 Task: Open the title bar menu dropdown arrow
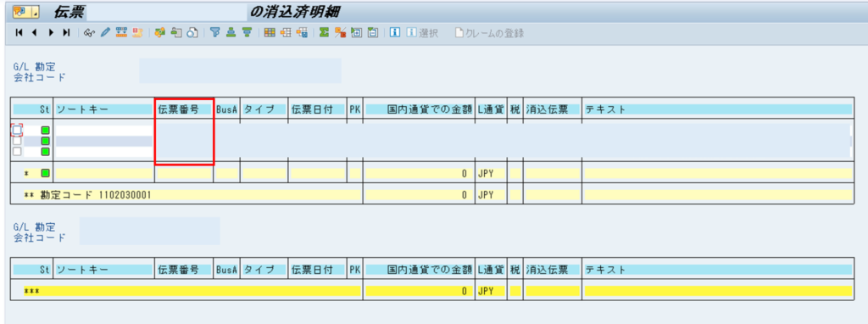pyautogui.click(x=36, y=12)
